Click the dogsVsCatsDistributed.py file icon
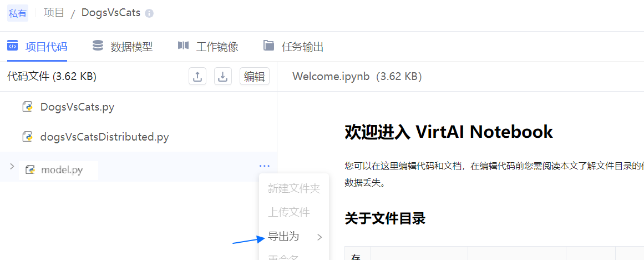 (x=27, y=137)
